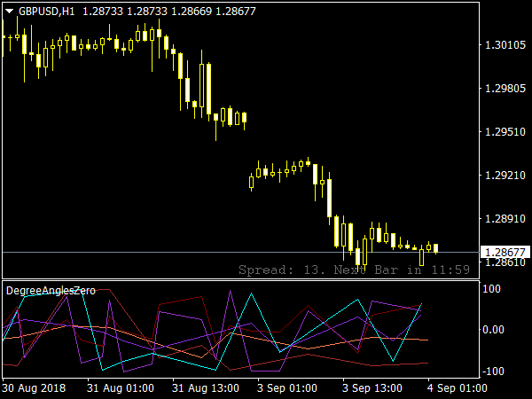Click the 31 Aug 01:00 time label
The height and width of the screenshot is (399, 532).
click(x=121, y=387)
